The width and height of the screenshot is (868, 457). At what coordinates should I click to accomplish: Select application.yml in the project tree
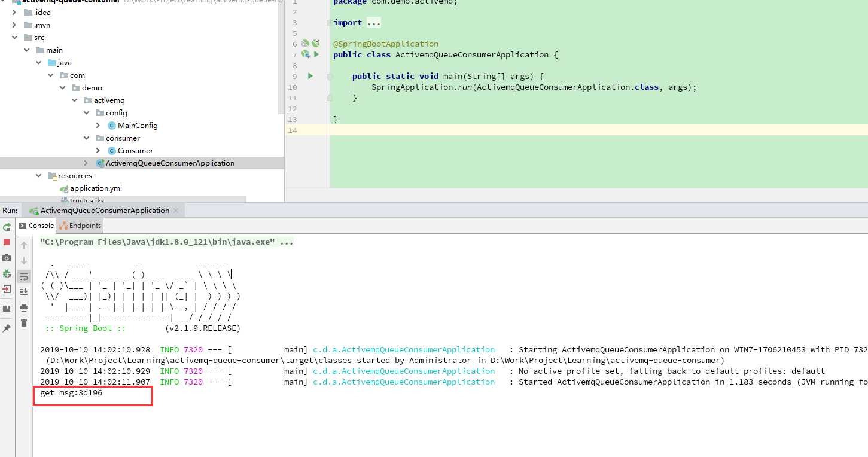pyautogui.click(x=96, y=188)
